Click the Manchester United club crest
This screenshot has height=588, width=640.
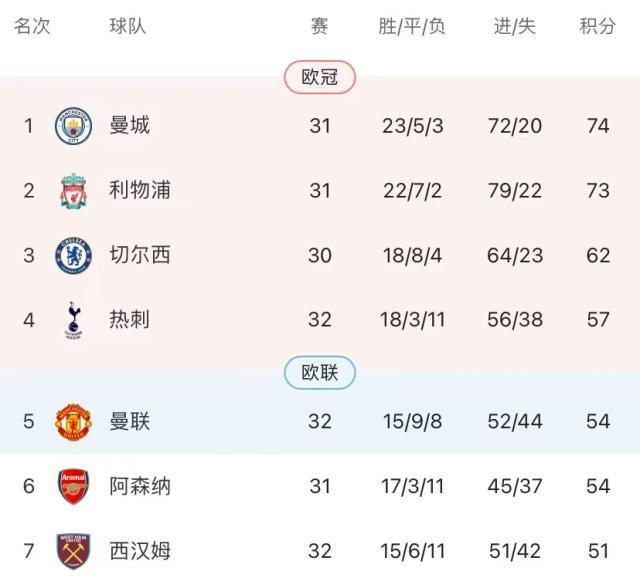pyautogui.click(x=73, y=421)
